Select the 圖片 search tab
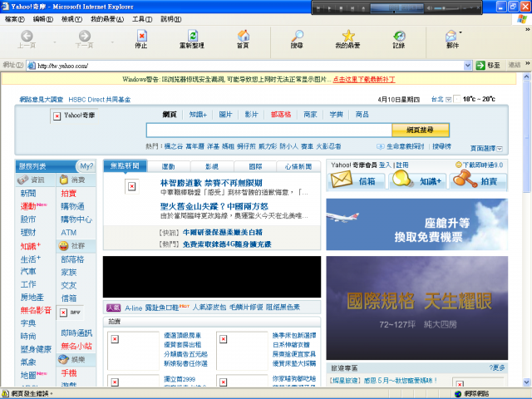Viewport: 532px width, 399px height. click(x=225, y=115)
